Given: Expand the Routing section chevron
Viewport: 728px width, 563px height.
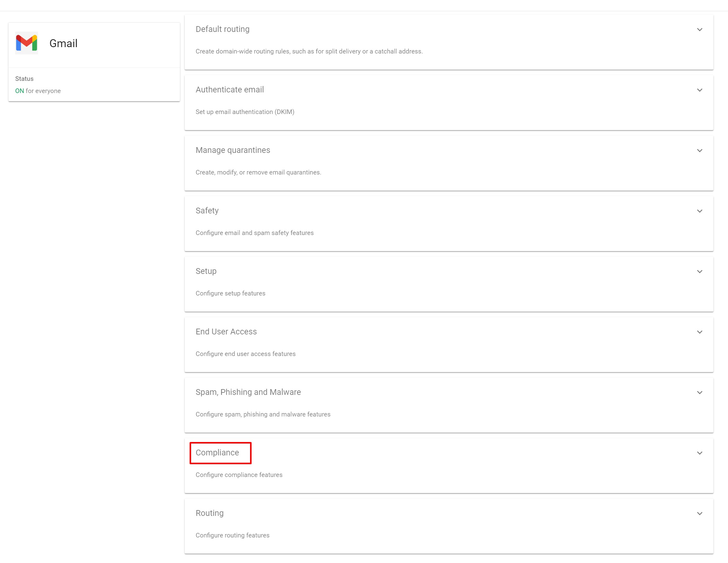Looking at the screenshot, I should coord(699,514).
